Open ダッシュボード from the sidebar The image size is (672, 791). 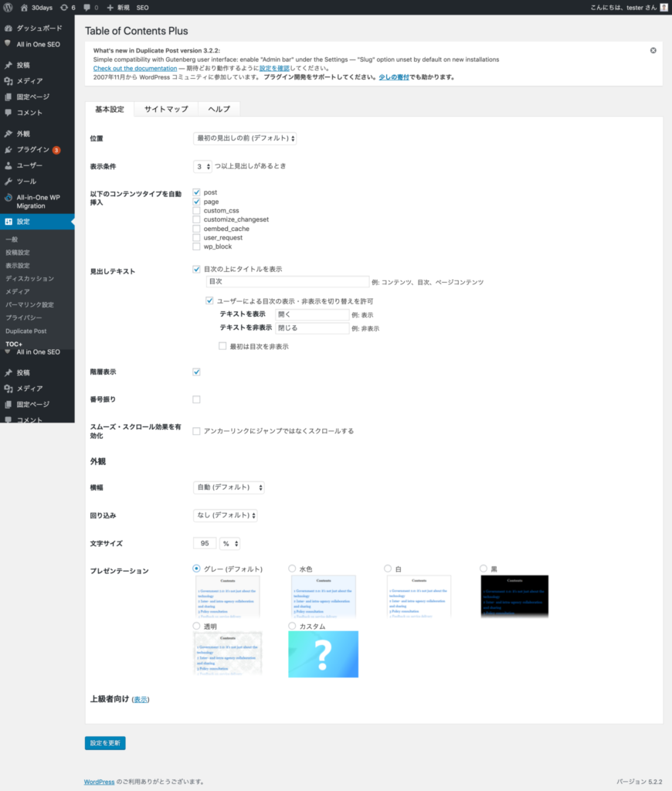click(x=39, y=28)
